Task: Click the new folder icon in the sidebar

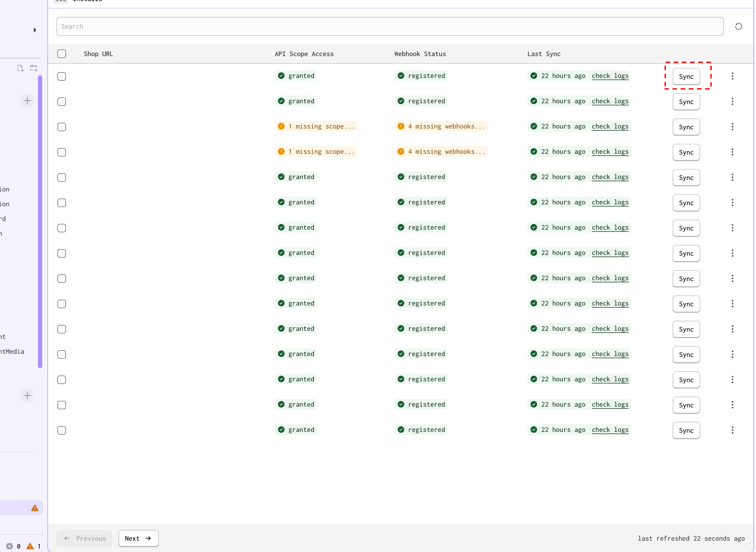Action: pyautogui.click(x=33, y=68)
